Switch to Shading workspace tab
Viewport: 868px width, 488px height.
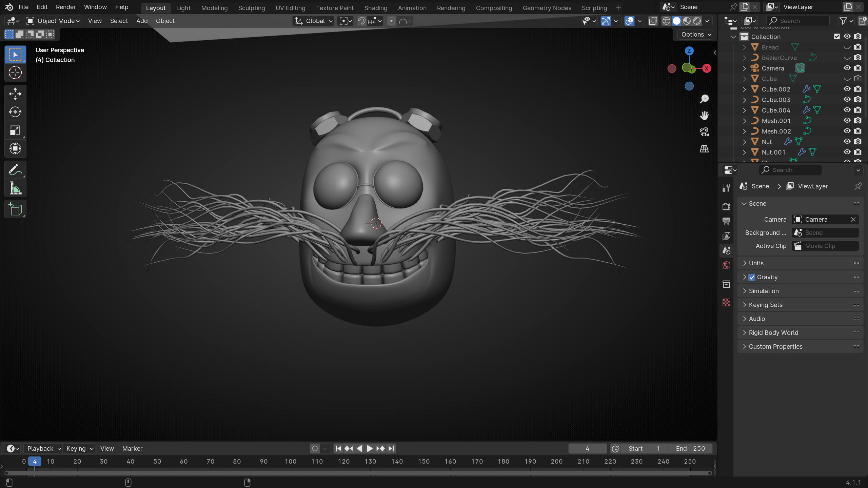[376, 8]
